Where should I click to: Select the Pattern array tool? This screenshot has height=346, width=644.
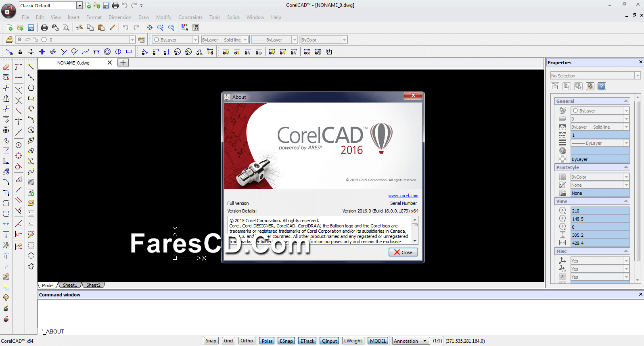(x=6, y=130)
